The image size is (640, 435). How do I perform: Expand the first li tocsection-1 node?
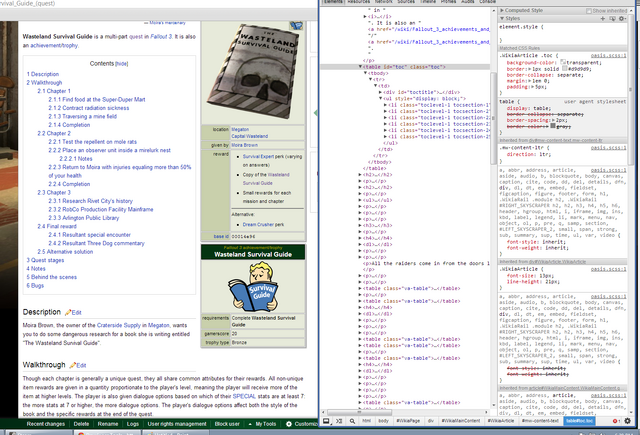[385, 105]
